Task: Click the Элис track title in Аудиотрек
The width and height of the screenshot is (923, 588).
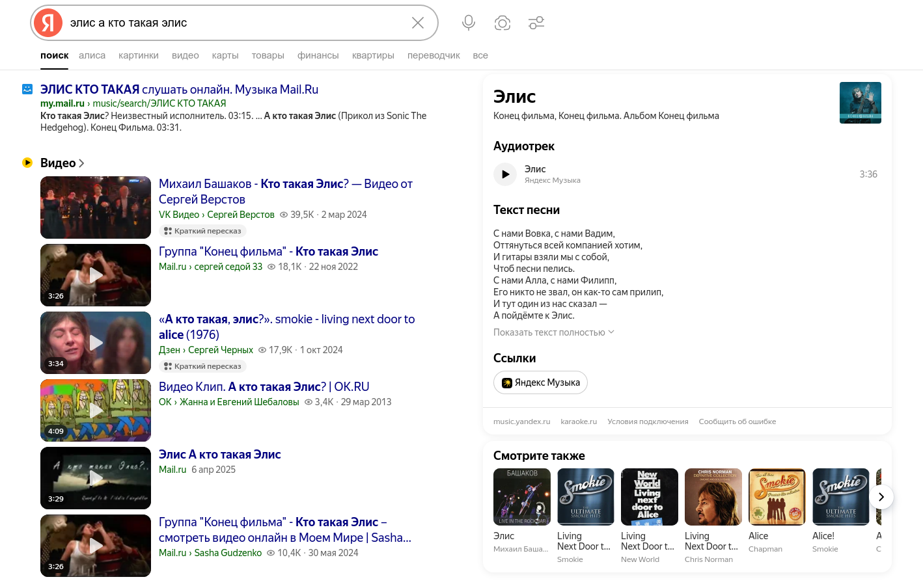Action: pos(535,169)
